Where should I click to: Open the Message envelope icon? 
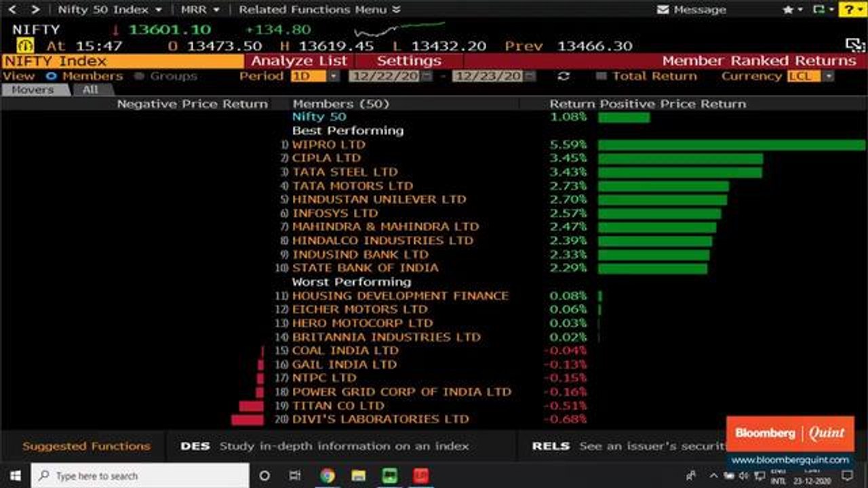coord(664,9)
